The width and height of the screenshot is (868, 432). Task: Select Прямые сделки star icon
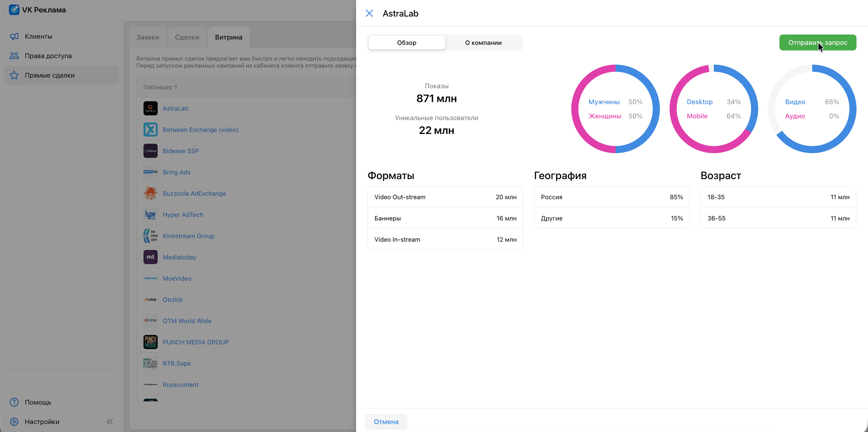(x=14, y=75)
